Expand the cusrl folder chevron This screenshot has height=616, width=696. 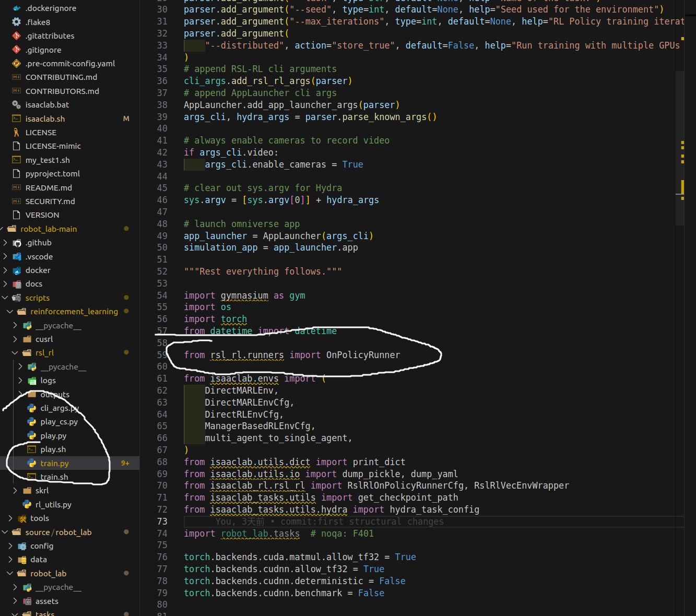[15, 339]
